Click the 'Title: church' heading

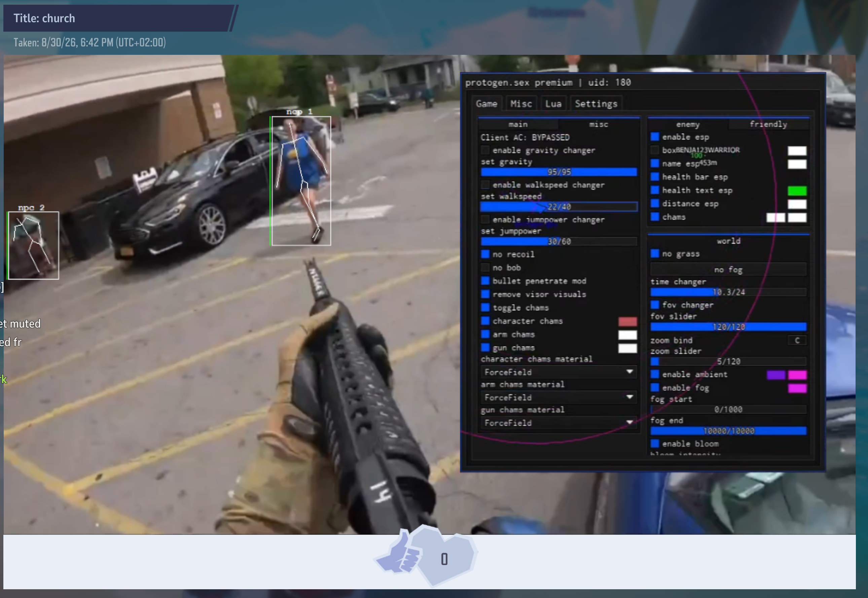pyautogui.click(x=44, y=18)
